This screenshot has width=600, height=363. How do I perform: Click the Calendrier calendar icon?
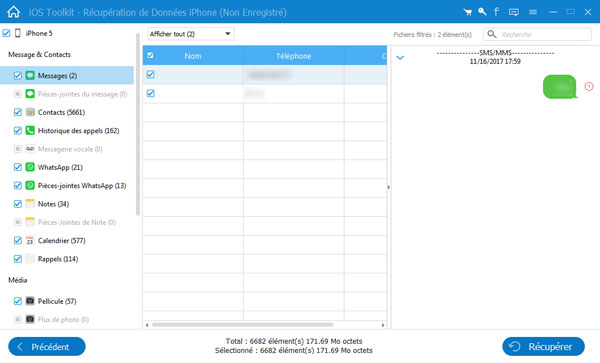[x=30, y=241]
